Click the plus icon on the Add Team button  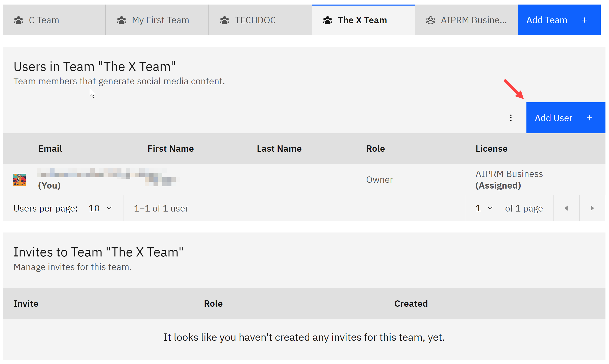click(585, 20)
